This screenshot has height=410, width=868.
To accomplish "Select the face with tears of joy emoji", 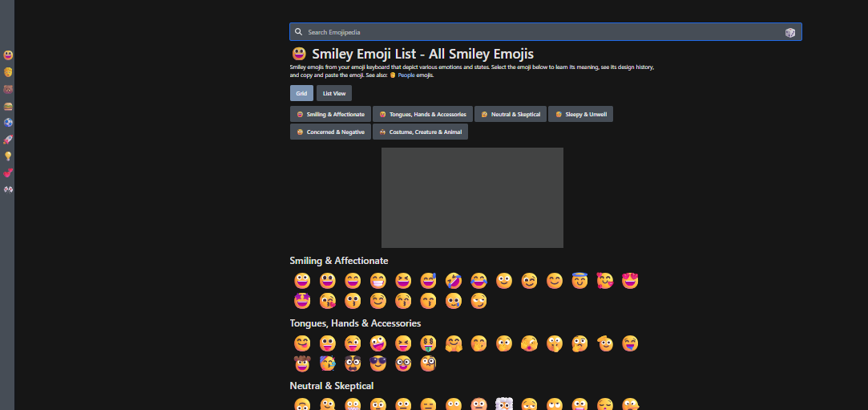I will click(478, 281).
